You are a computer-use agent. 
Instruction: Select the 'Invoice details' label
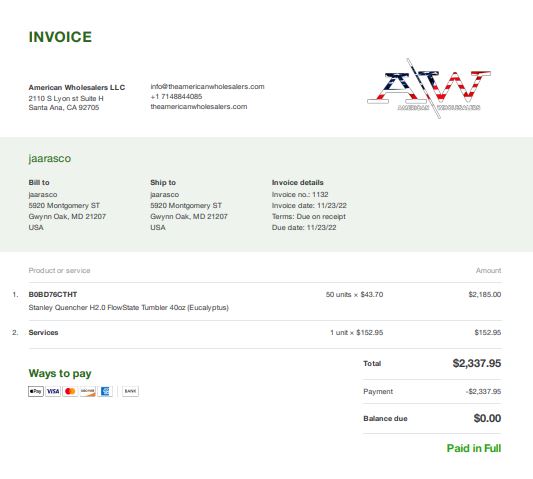pos(298,183)
